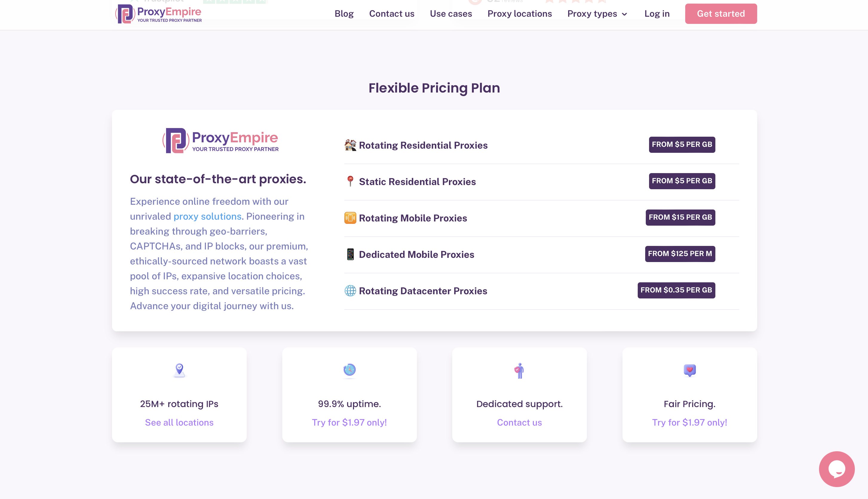
Task: Click the orange phone icon for Rotating Mobile
Action: click(x=350, y=218)
